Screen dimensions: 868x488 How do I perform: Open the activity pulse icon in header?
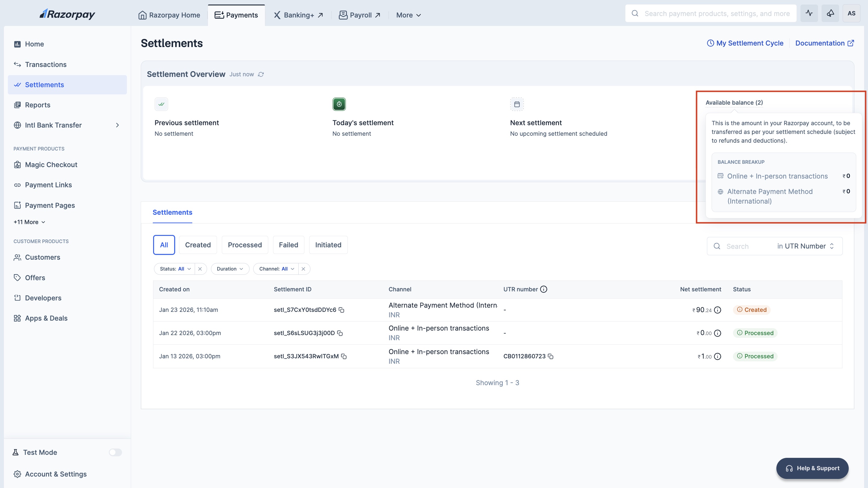pos(809,14)
